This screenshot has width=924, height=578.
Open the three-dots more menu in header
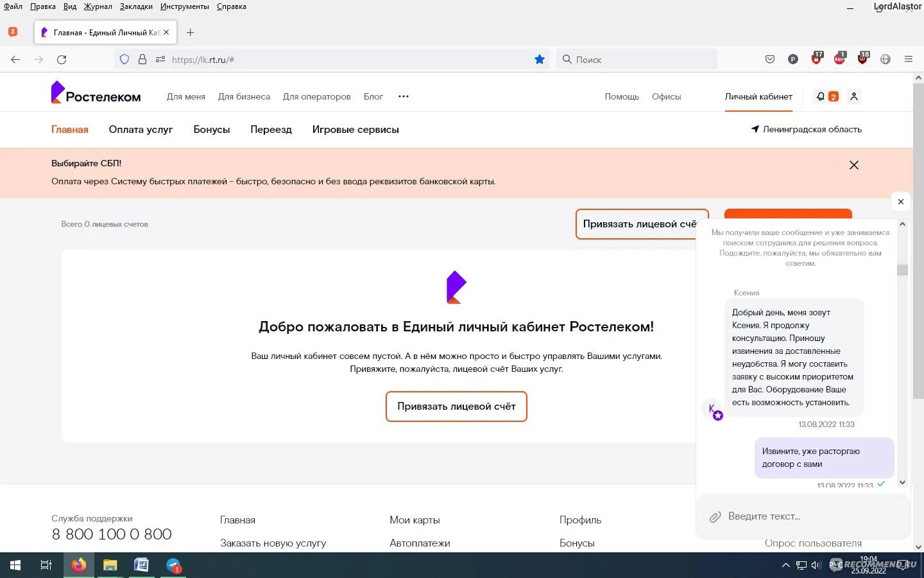(403, 96)
